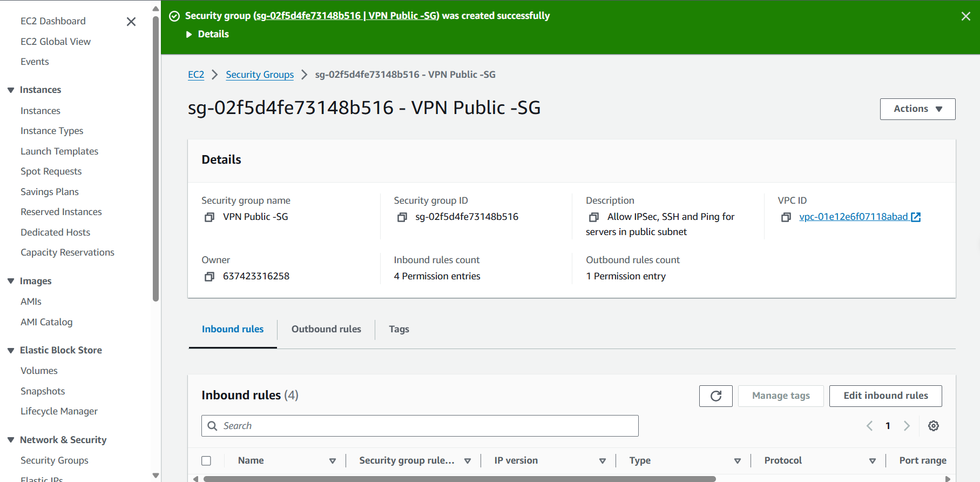Copy the security group ID value
This screenshot has height=482, width=980.
[402, 217]
